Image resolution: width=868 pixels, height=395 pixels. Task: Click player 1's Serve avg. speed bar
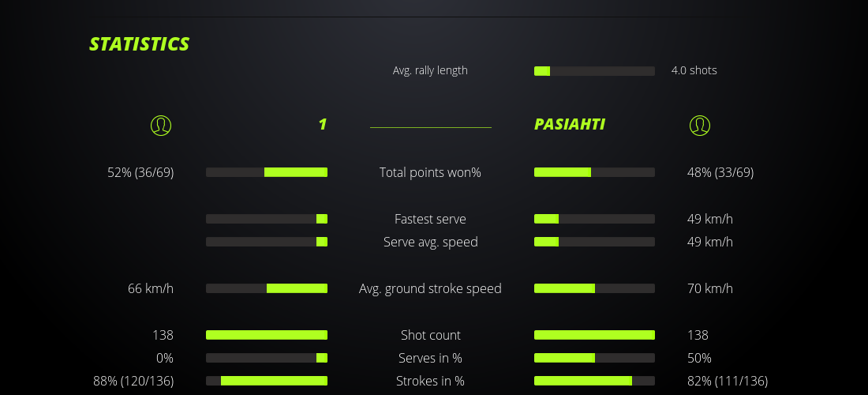point(267,242)
